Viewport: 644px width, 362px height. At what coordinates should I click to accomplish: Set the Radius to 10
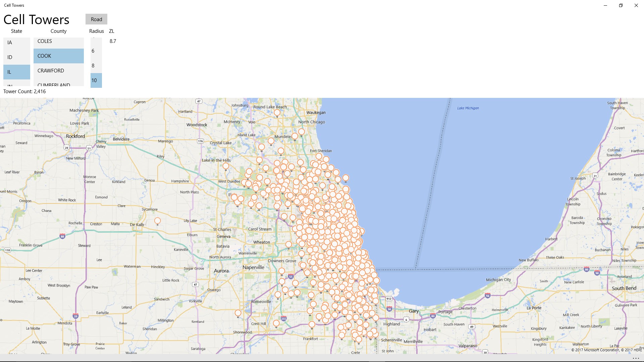click(x=96, y=80)
